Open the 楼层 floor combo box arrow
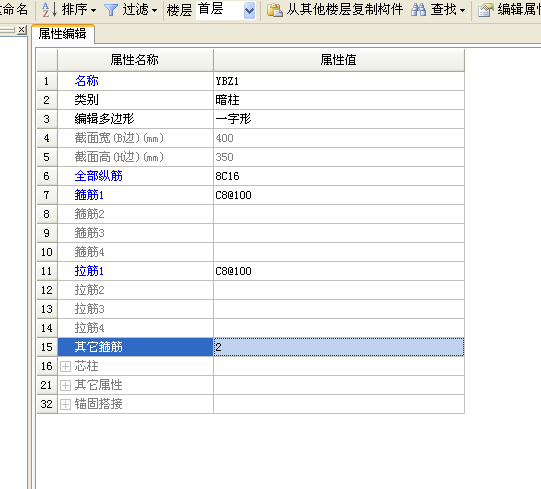Screen dimensions: 541x489 tap(249, 10)
